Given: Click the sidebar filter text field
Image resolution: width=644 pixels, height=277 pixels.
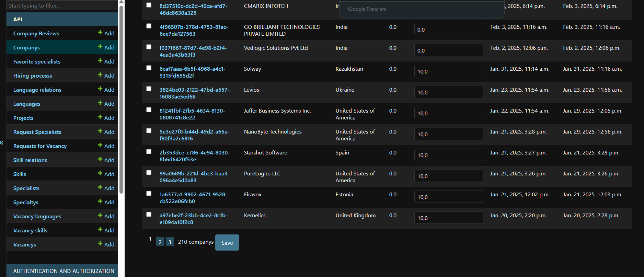Looking at the screenshot, I should 62,5.
